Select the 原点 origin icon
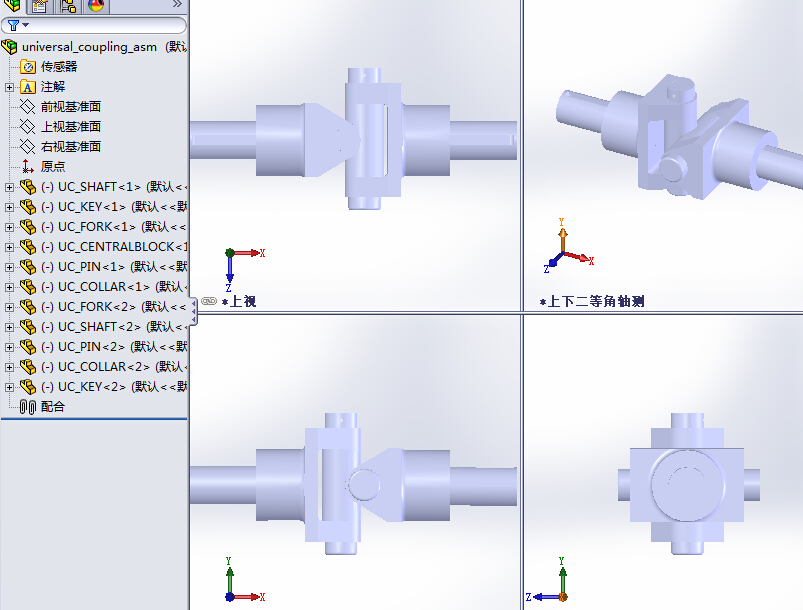 coord(28,166)
